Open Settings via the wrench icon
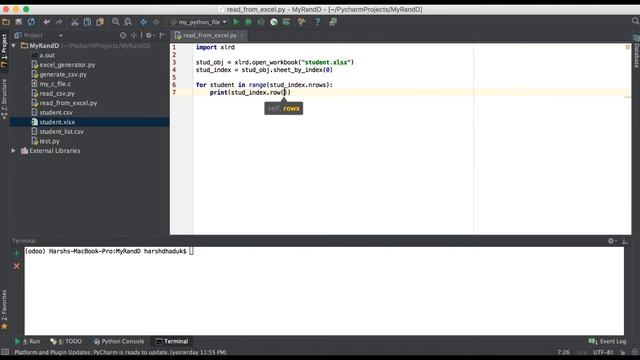 (302, 22)
